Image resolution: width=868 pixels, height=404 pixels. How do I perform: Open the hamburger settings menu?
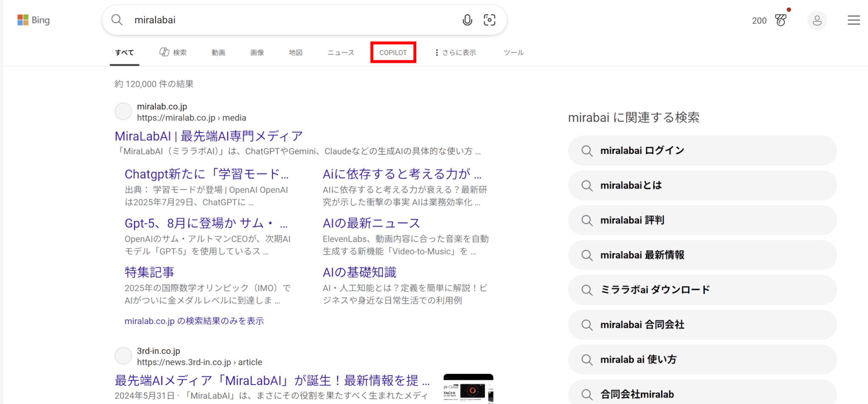[x=854, y=20]
